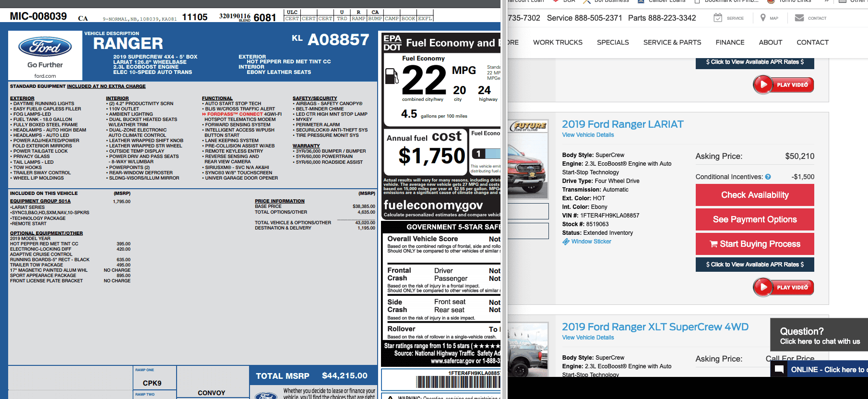
Task: Click APR Rates button below Start Buying Process
Action: [755, 265]
